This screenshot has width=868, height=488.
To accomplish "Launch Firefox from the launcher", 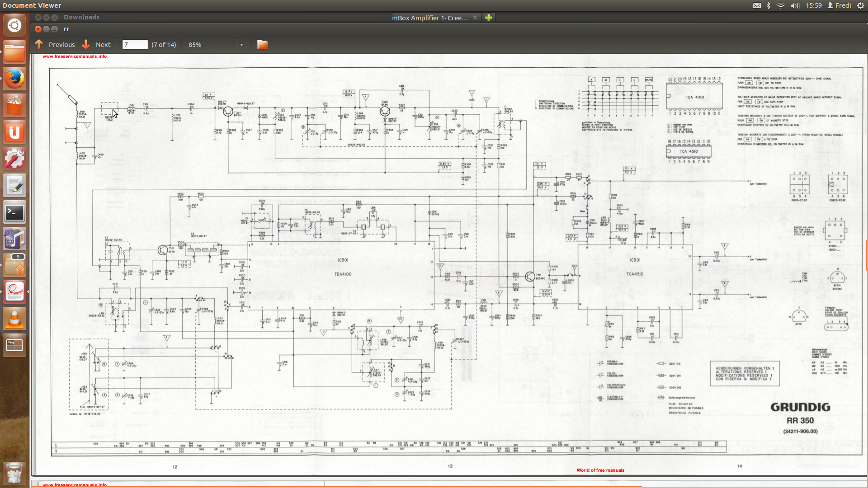I will click(x=14, y=79).
